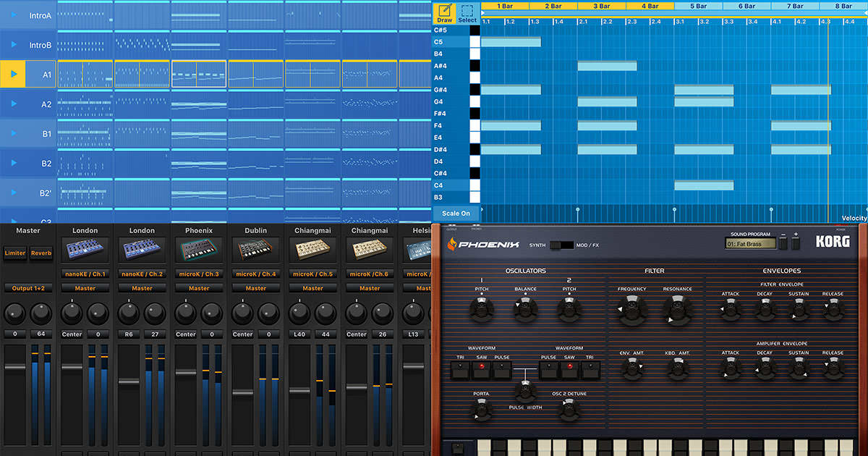Open the Dublin gadget thumbnail
The height and width of the screenshot is (456, 868).
point(255,250)
